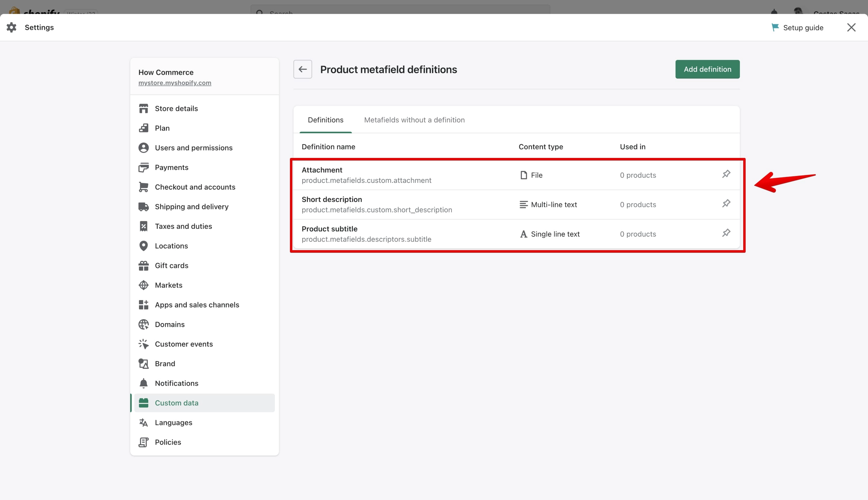Image resolution: width=868 pixels, height=500 pixels.
Task: Open the Attachment definition row
Action: tap(516, 175)
